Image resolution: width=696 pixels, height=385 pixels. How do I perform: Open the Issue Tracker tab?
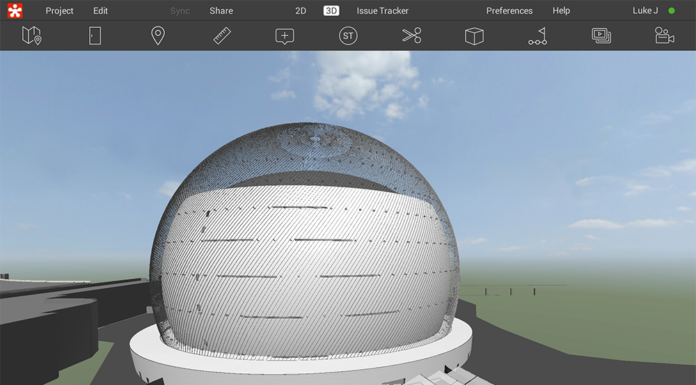[383, 11]
